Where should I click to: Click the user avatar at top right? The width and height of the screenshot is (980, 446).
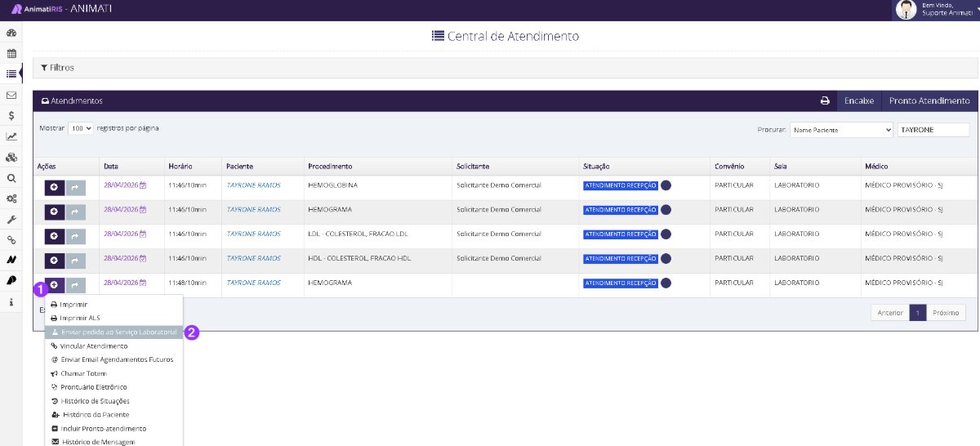coord(906,10)
